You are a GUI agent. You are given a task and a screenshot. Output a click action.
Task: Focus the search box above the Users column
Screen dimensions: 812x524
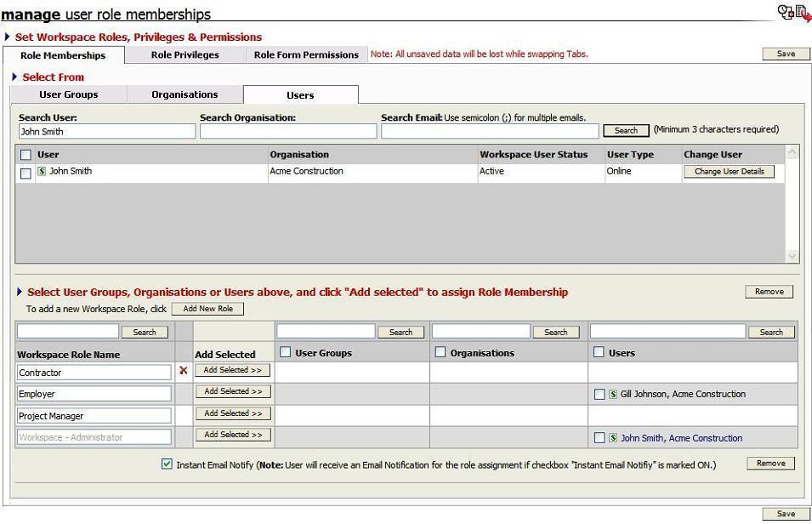point(668,332)
